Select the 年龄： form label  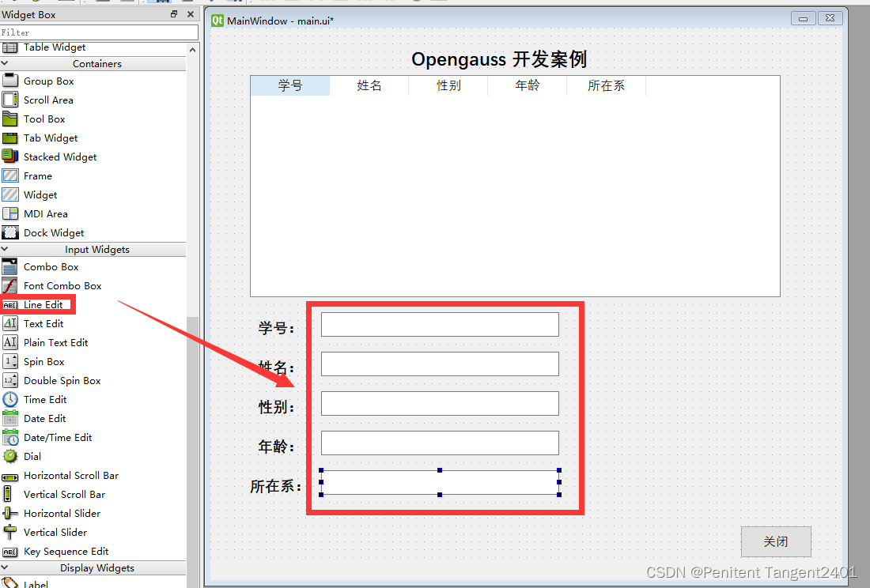pyautogui.click(x=276, y=446)
